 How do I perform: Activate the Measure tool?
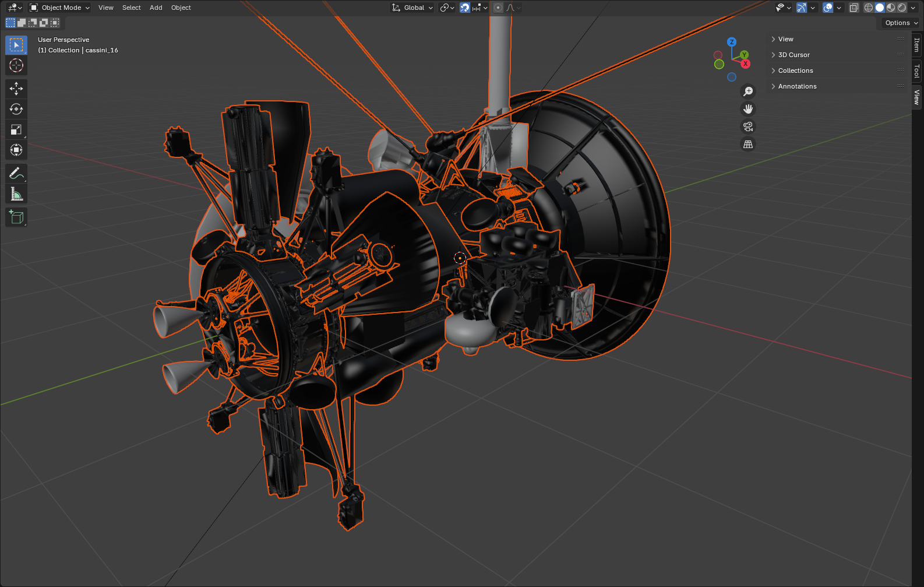pyautogui.click(x=16, y=194)
